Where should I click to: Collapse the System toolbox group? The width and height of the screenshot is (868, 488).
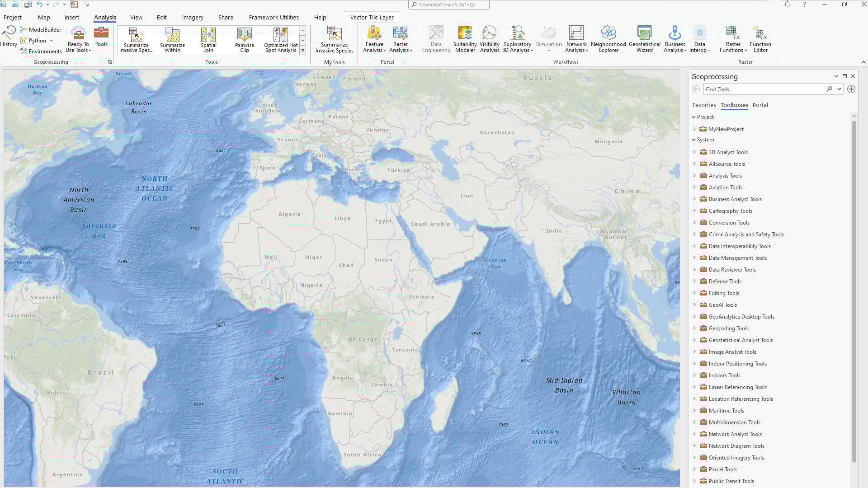tap(694, 140)
